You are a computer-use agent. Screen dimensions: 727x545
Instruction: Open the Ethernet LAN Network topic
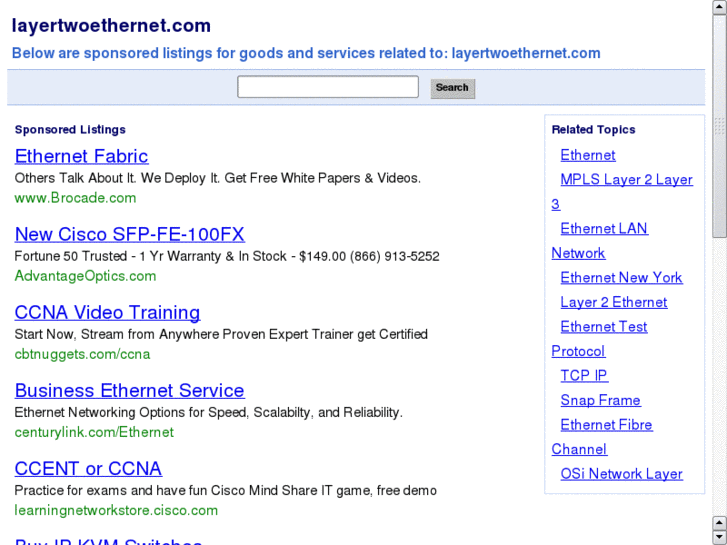click(x=604, y=229)
